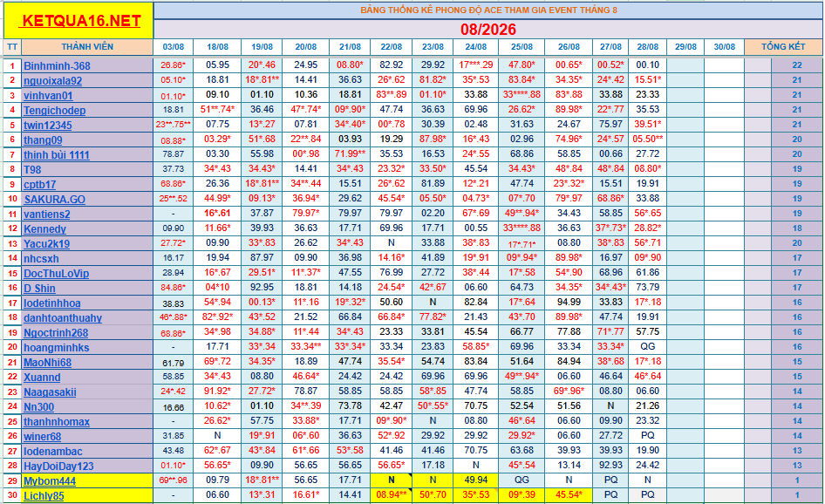Select the 28/08 date header
Image resolution: width=825 pixels, height=504 pixels.
coord(648,47)
